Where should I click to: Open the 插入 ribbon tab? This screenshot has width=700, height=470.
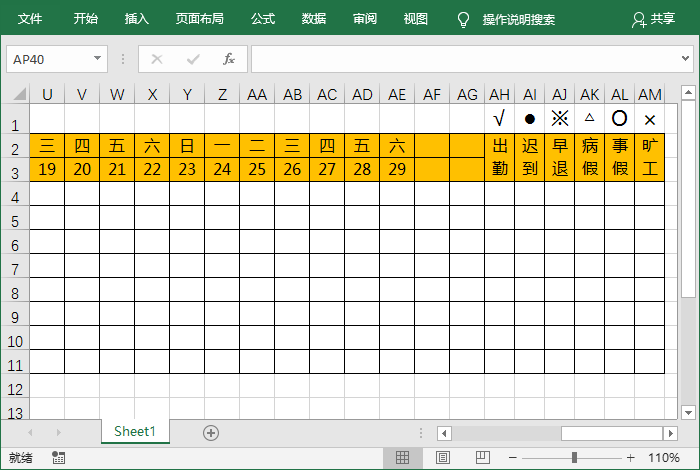[x=137, y=19]
